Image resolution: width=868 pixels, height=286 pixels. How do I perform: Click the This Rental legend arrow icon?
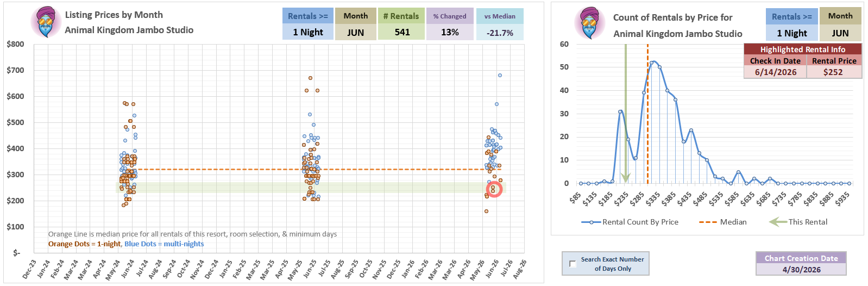pos(778,222)
